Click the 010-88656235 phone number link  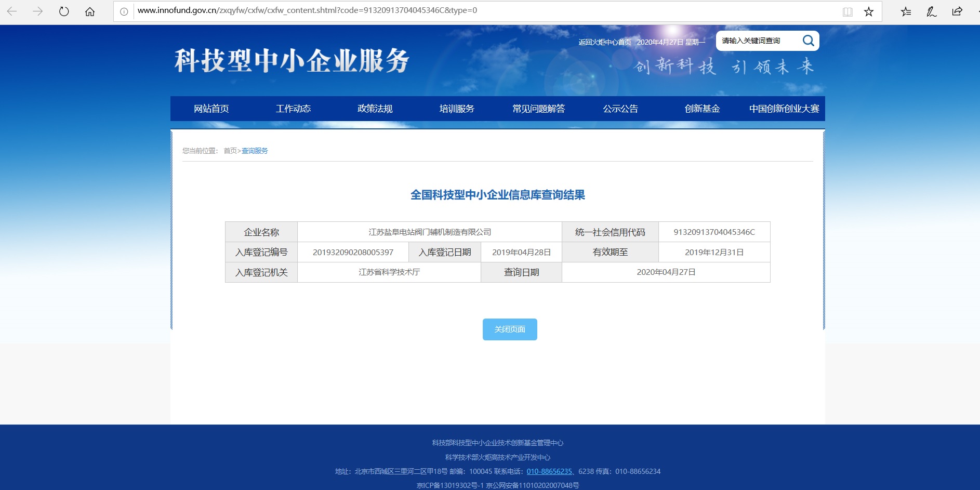(x=549, y=471)
